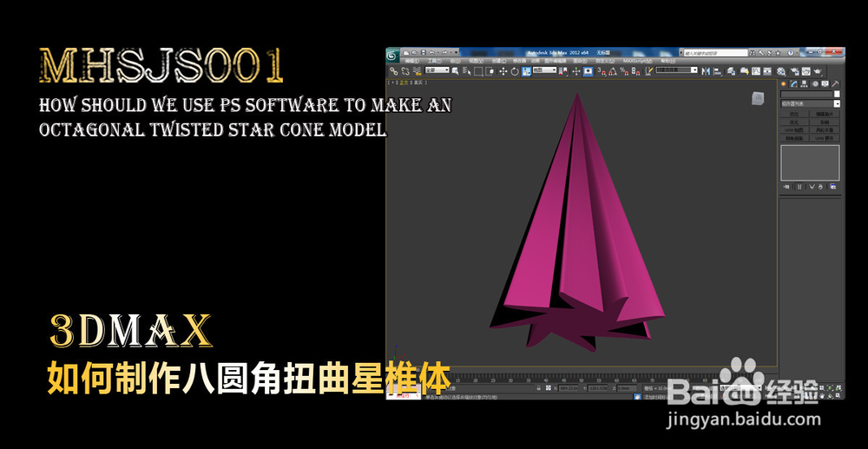Click the Undo arrow icon
This screenshot has height=449, width=868.
[x=431, y=53]
